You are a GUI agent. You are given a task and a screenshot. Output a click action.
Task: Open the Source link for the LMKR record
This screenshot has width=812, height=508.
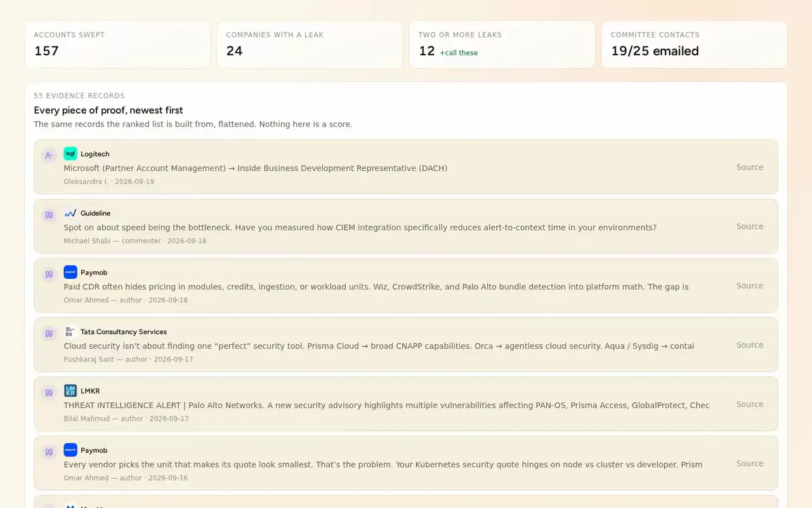click(750, 404)
